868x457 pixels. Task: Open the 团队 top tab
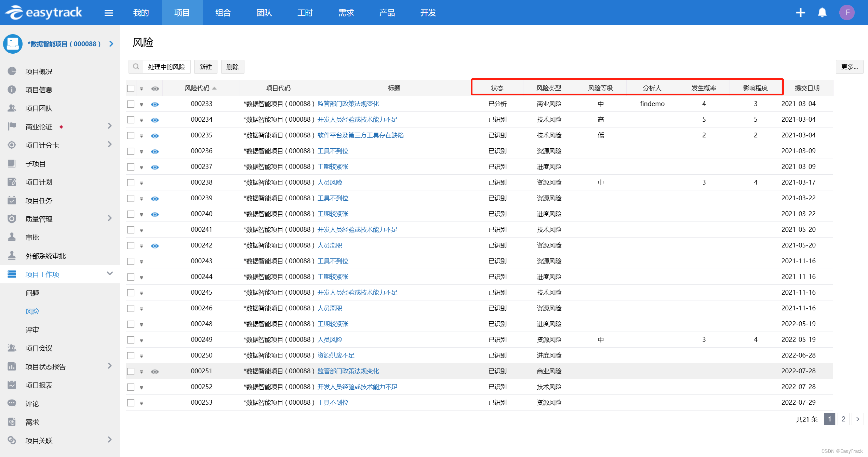(x=264, y=13)
